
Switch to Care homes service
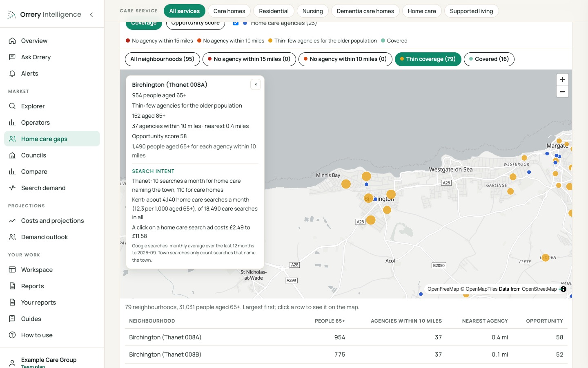click(x=229, y=11)
